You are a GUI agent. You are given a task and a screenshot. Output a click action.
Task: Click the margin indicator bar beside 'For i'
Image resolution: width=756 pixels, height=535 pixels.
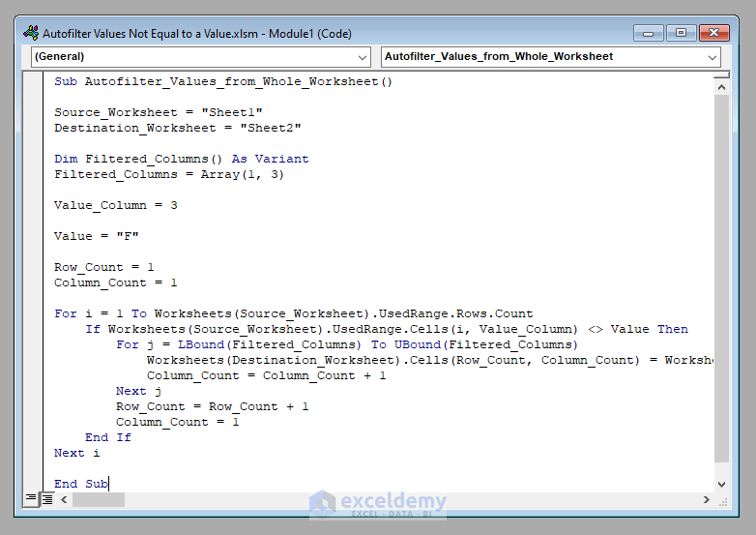[x=33, y=313]
